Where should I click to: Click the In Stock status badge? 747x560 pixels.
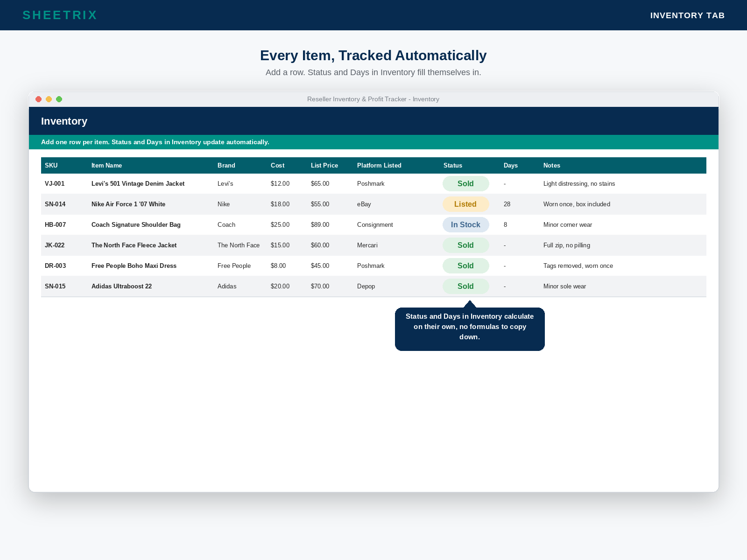tap(465, 224)
